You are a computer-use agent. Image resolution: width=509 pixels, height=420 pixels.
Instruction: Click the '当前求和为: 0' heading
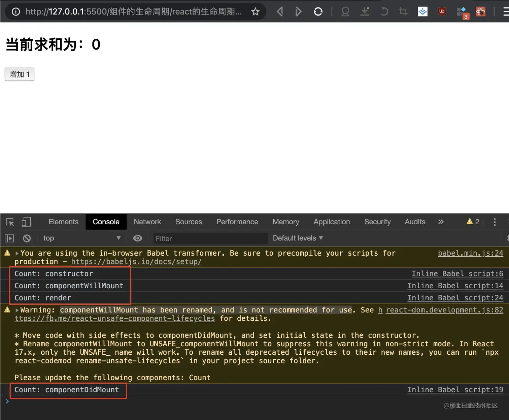(x=53, y=44)
